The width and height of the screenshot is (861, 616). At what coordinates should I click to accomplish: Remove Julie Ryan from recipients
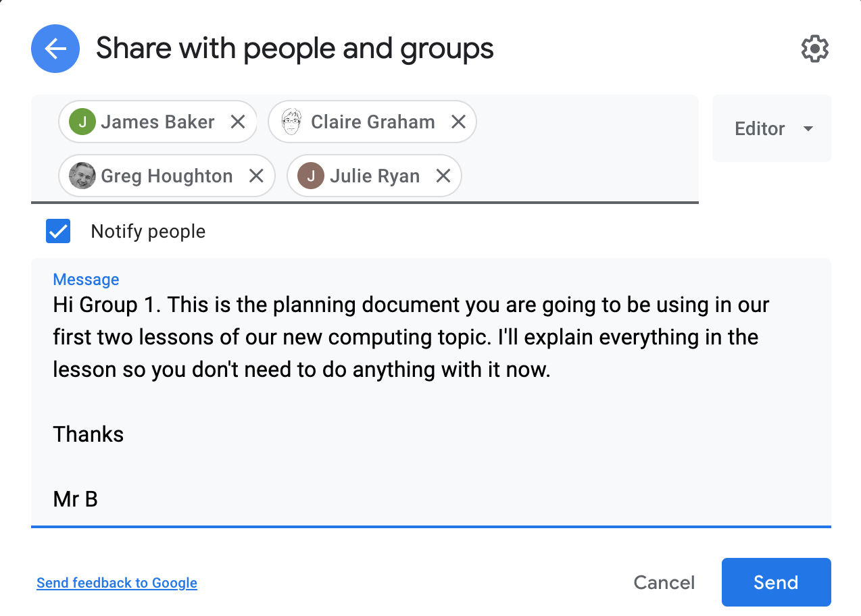pos(443,176)
